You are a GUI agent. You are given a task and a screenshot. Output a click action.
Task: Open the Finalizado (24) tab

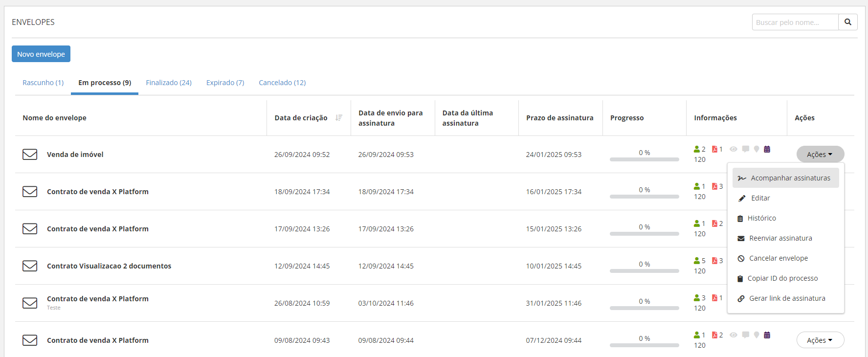(x=169, y=83)
